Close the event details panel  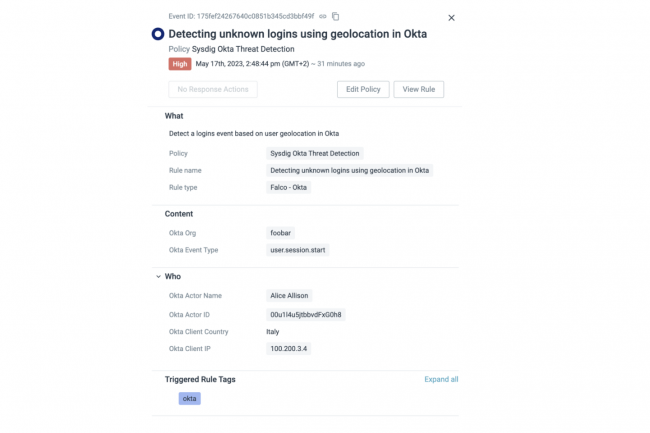pyautogui.click(x=451, y=18)
